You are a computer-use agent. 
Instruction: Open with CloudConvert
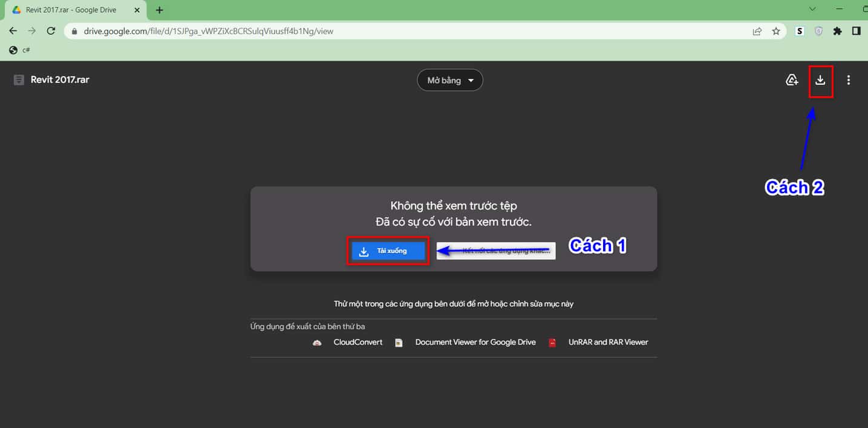(358, 342)
